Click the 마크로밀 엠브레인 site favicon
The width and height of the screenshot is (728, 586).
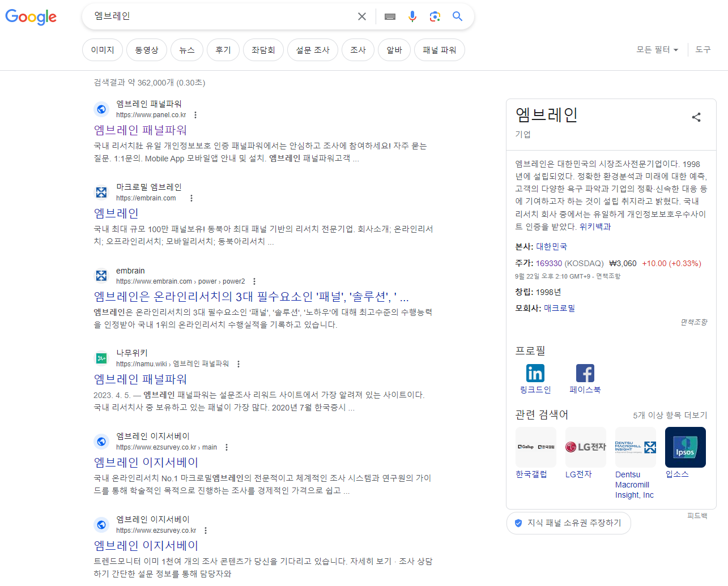pyautogui.click(x=101, y=193)
